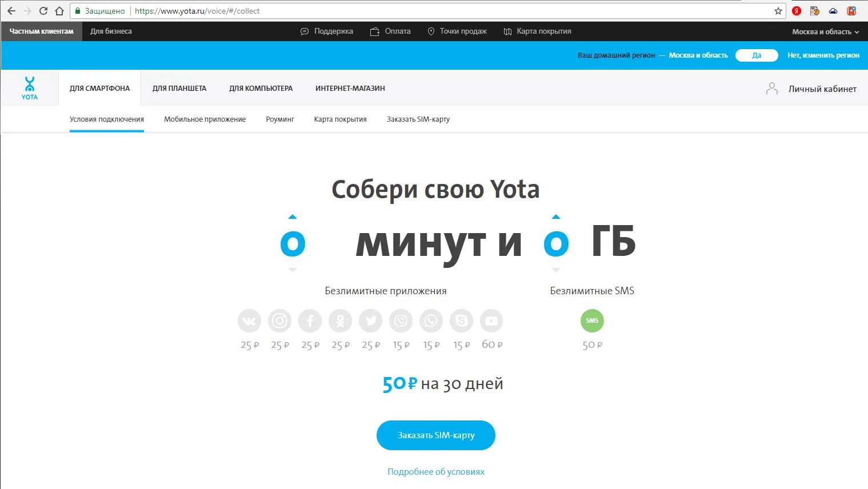Click the Москва и область link in blue banner
This screenshot has width=868, height=489.
click(698, 55)
